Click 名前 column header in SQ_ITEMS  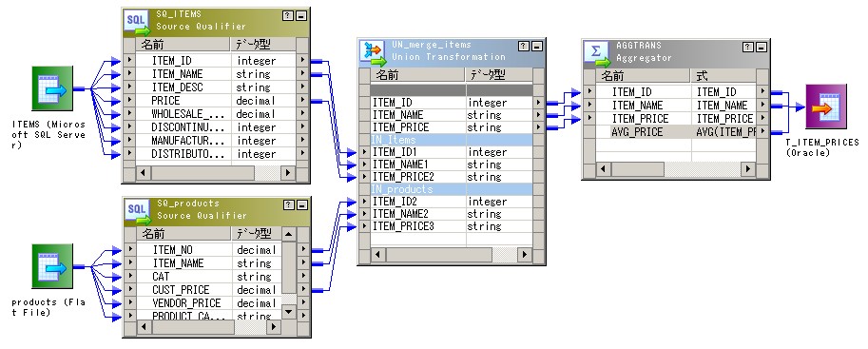[183, 45]
